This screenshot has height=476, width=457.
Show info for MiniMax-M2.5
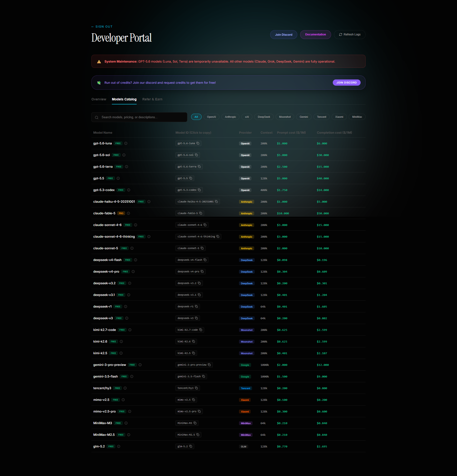(129, 435)
